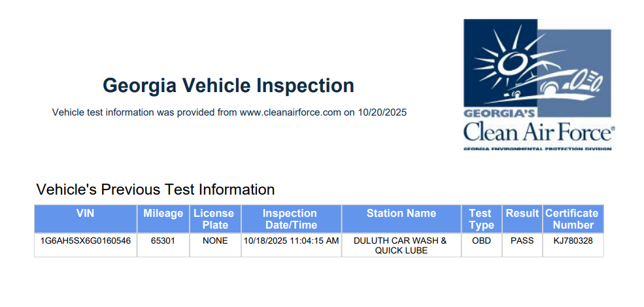
Task: Click the Station Name column header
Action: (401, 214)
